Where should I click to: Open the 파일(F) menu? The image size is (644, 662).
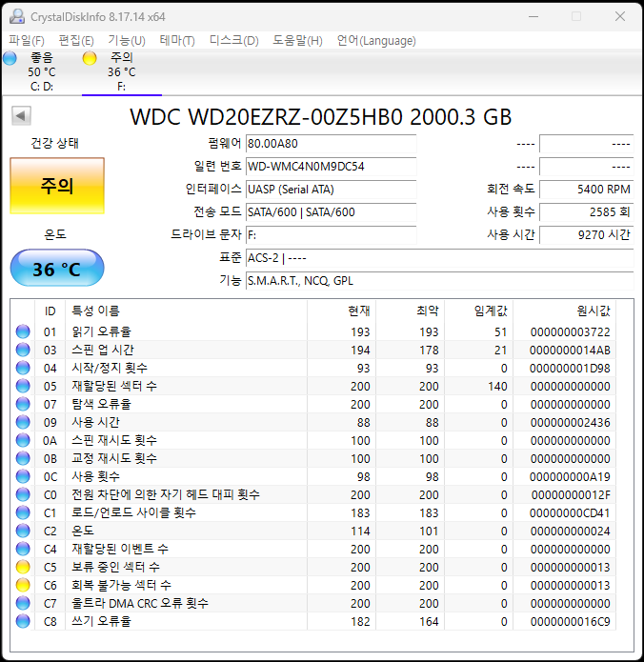pyautogui.click(x=27, y=41)
